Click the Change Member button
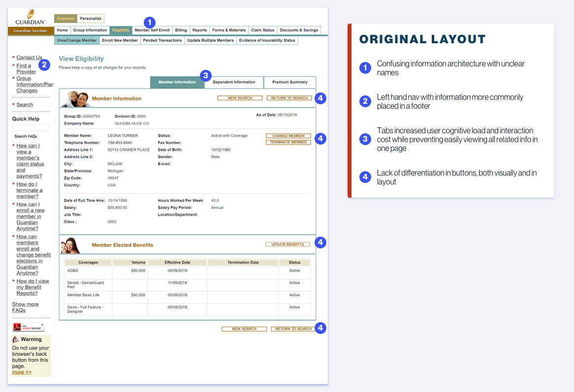Viewport: 574px width, 392px height. tap(288, 136)
